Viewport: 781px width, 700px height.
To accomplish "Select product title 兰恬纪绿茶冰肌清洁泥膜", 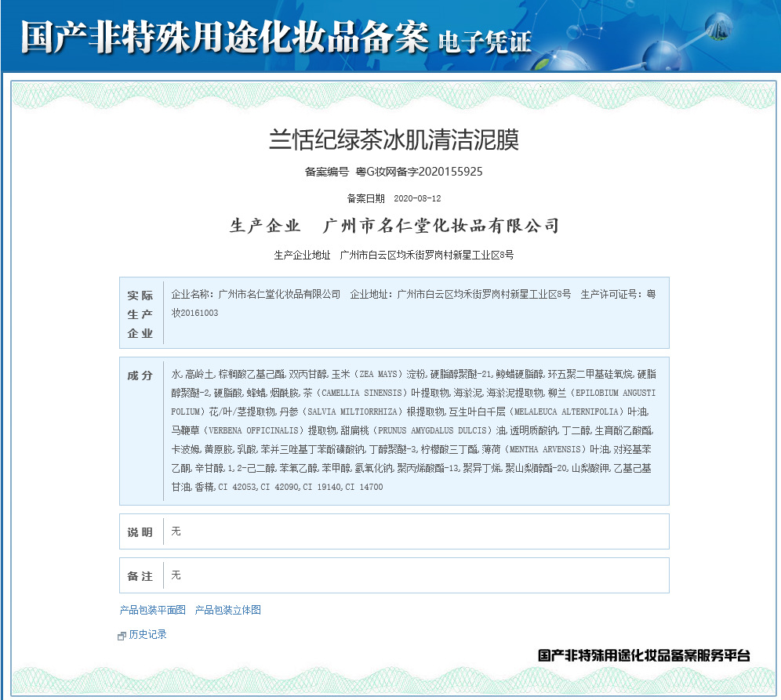I will tap(394, 140).
